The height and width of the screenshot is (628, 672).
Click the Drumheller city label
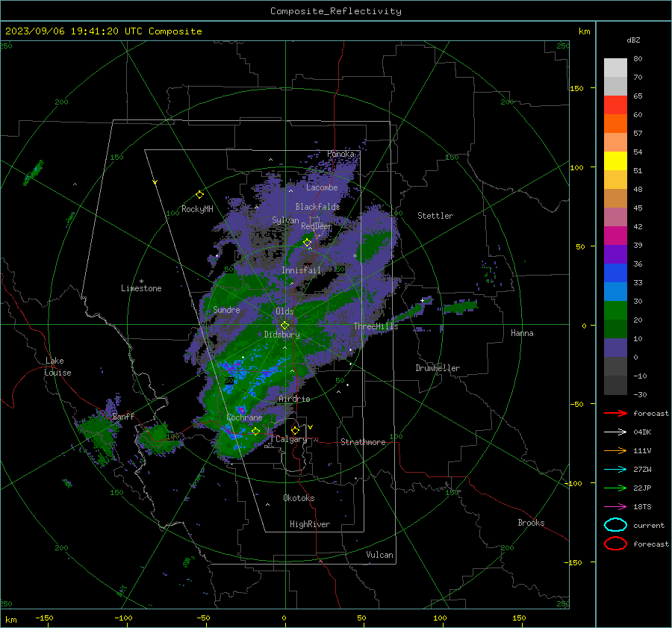tap(438, 368)
